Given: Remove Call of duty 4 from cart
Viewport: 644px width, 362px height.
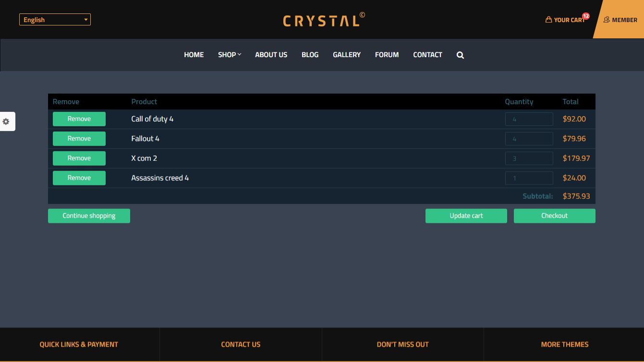Looking at the screenshot, I should pos(79,119).
